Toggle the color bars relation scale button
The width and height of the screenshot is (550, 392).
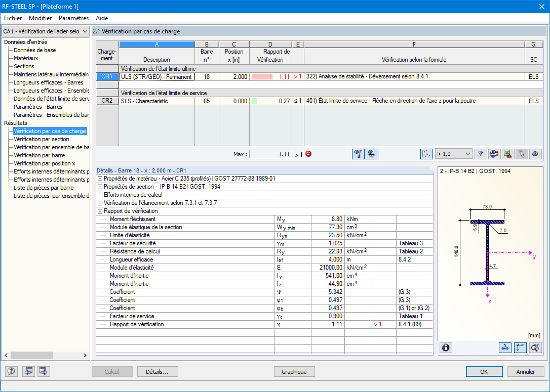pyautogui.click(x=426, y=154)
